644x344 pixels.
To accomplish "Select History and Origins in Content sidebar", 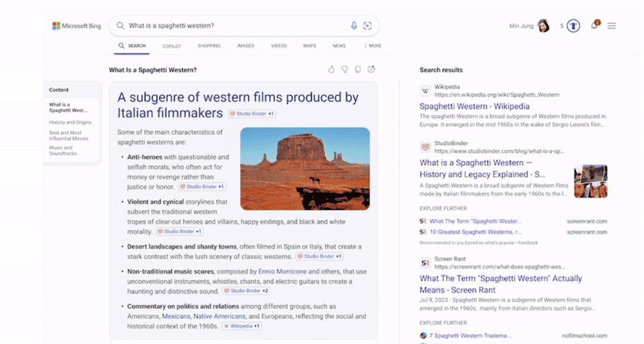I will tap(70, 122).
